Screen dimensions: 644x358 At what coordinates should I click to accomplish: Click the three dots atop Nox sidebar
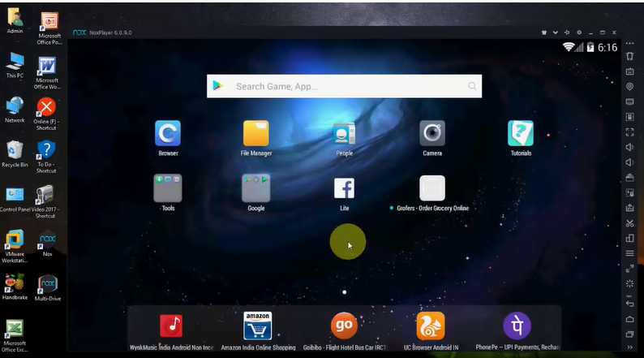[629, 43]
